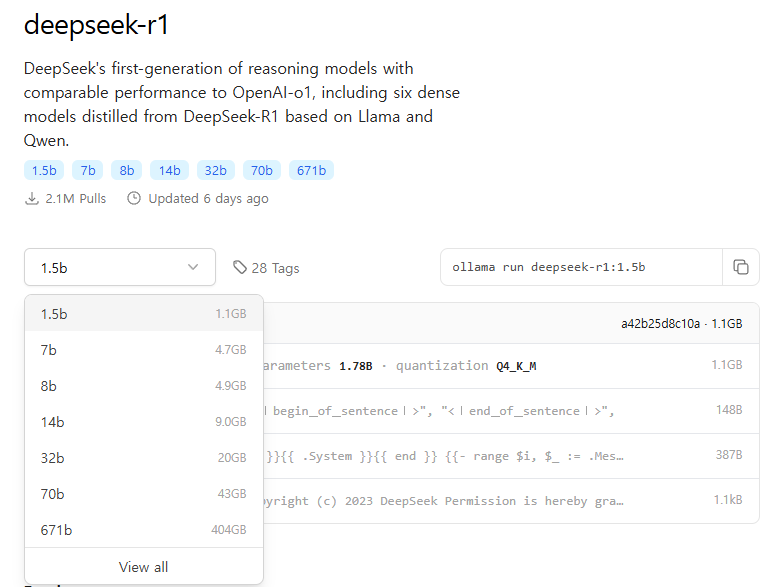Collapse the 1.5b model size dropdown
The image size is (771, 587).
point(119,267)
